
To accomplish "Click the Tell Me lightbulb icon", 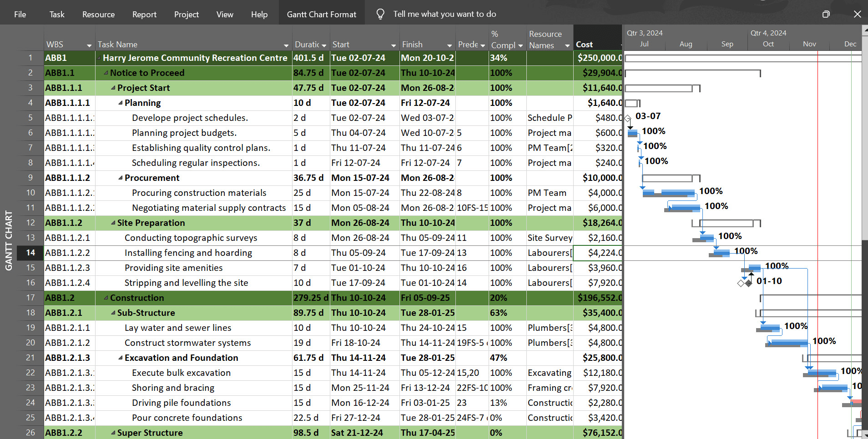I will point(380,14).
